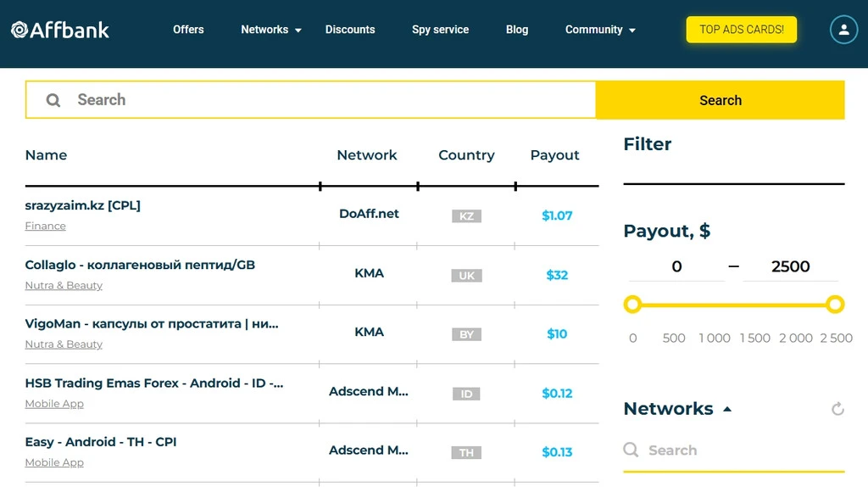This screenshot has height=487, width=868.
Task: Click the $32 payout value
Action: point(557,275)
